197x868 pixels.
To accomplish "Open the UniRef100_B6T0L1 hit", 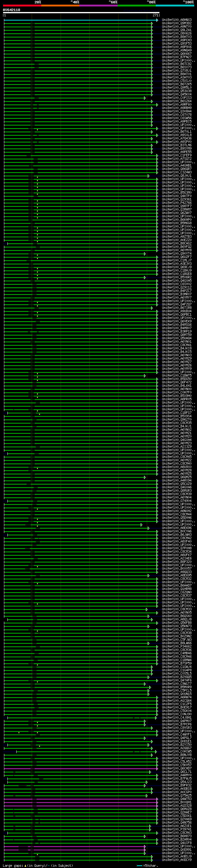I will click(x=177, y=132).
